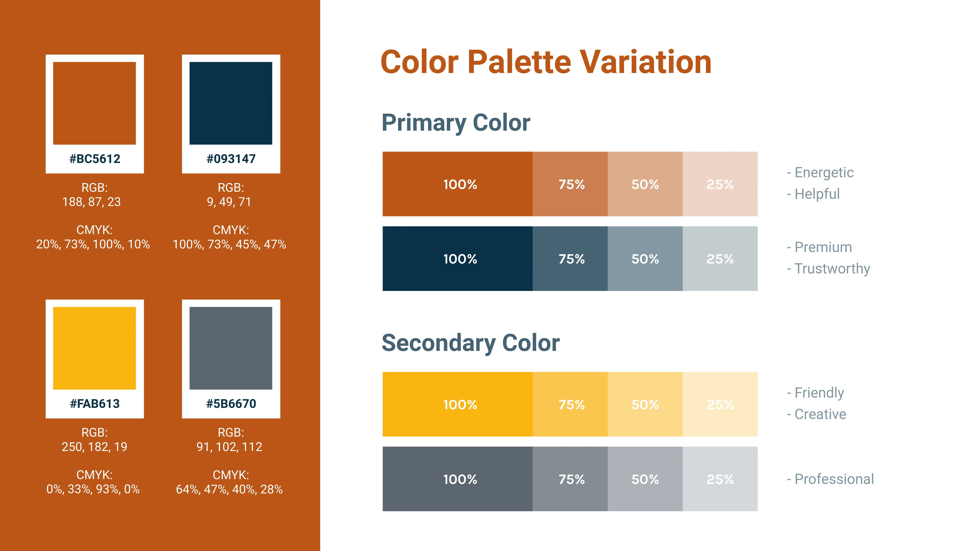Pick the 75% orange tint segment

[570, 184]
